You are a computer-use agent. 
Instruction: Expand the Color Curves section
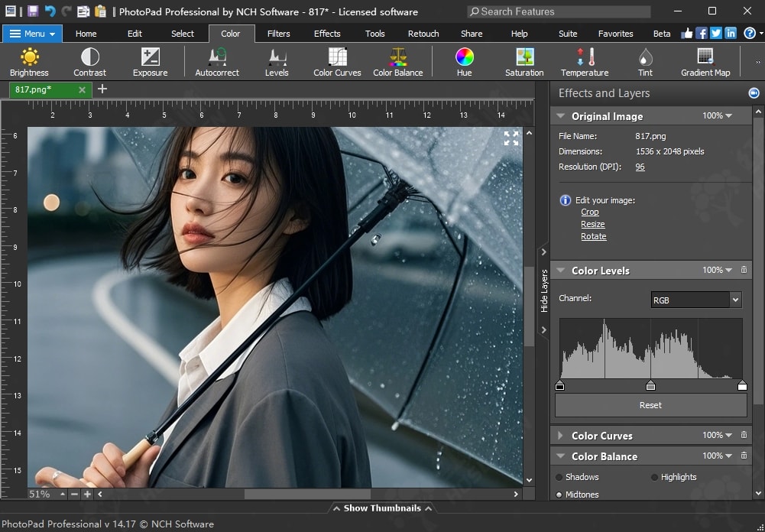click(x=560, y=436)
